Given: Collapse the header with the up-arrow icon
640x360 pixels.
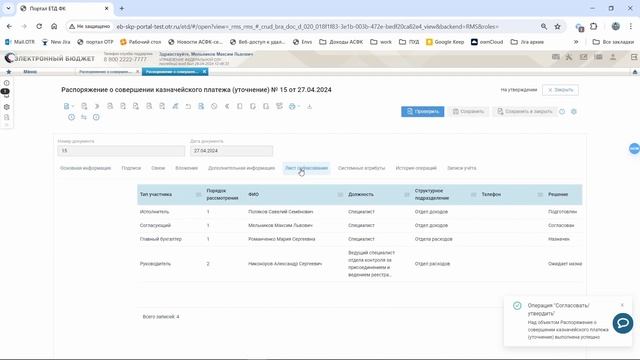Looking at the screenshot, I should tap(635, 72).
